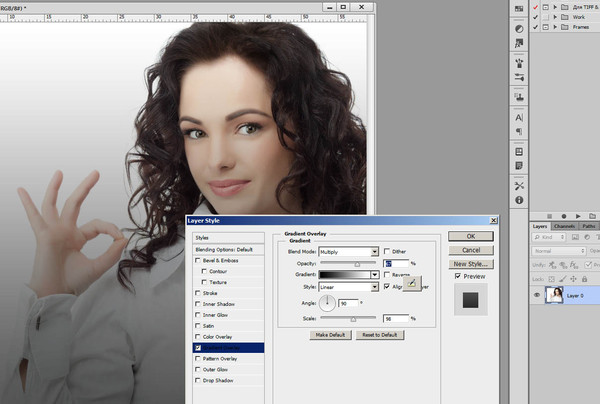600x404 pixels.
Task: Enable the Dither checkbox
Action: [387, 251]
